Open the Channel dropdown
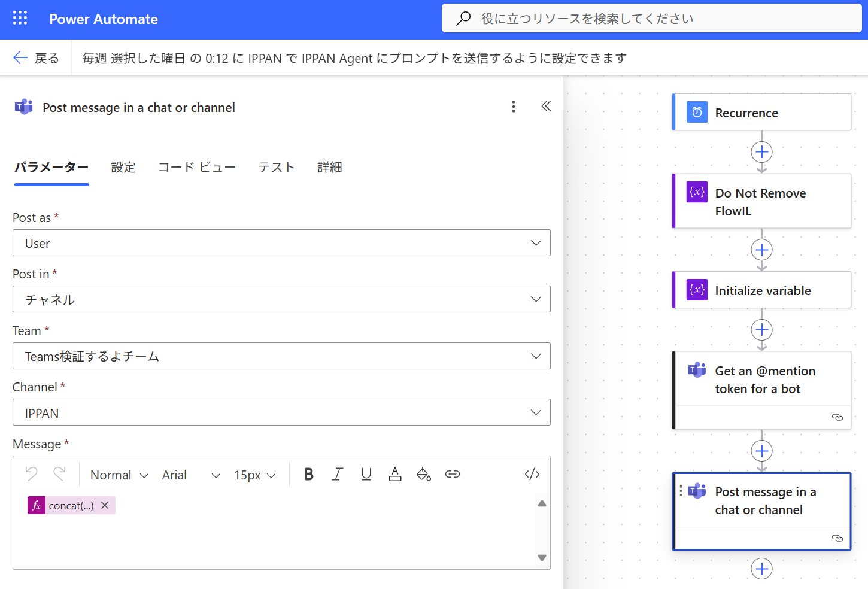 281,412
